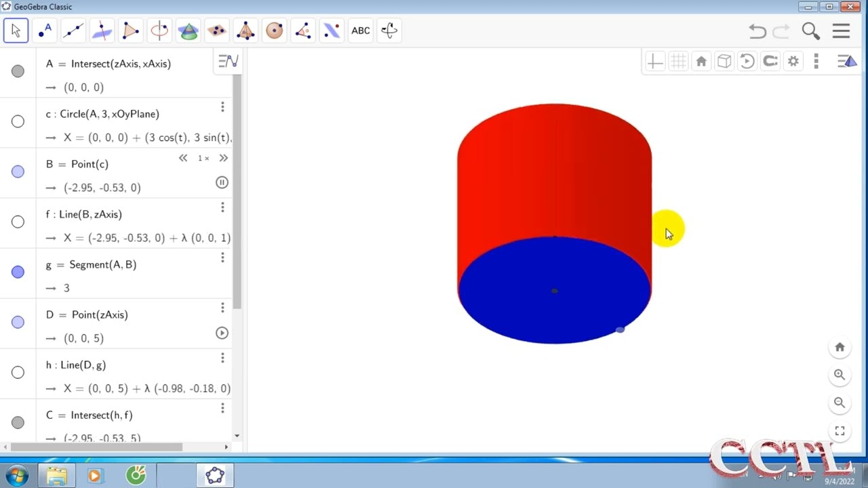Screen dimensions: 868x488
Task: Open media player taskbar icon
Action: (94, 476)
